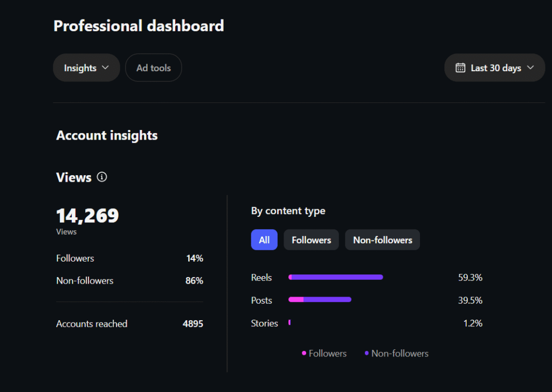Click the 14,269 total views number
This screenshot has width=552, height=392.
coord(87,216)
